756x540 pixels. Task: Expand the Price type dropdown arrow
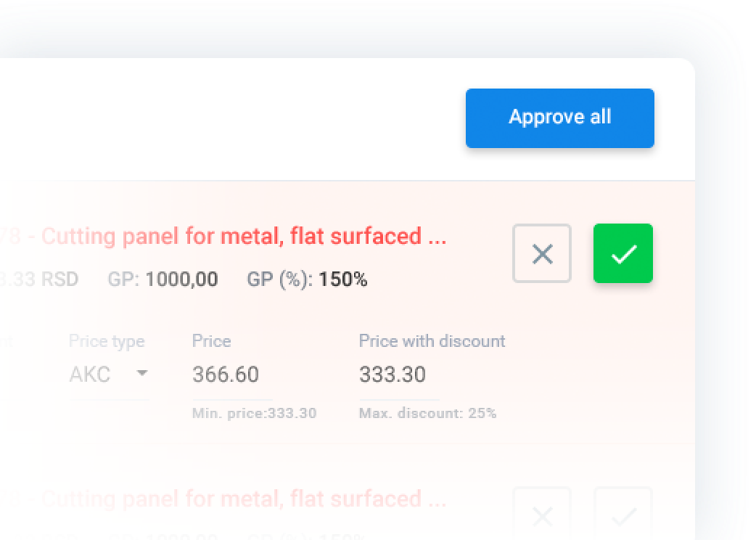[x=142, y=374]
